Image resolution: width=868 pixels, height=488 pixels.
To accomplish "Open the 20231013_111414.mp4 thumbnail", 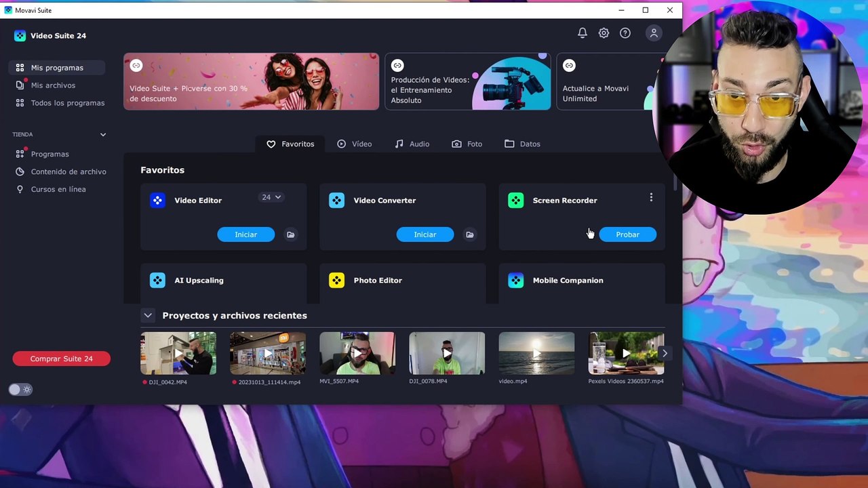I will 268,353.
